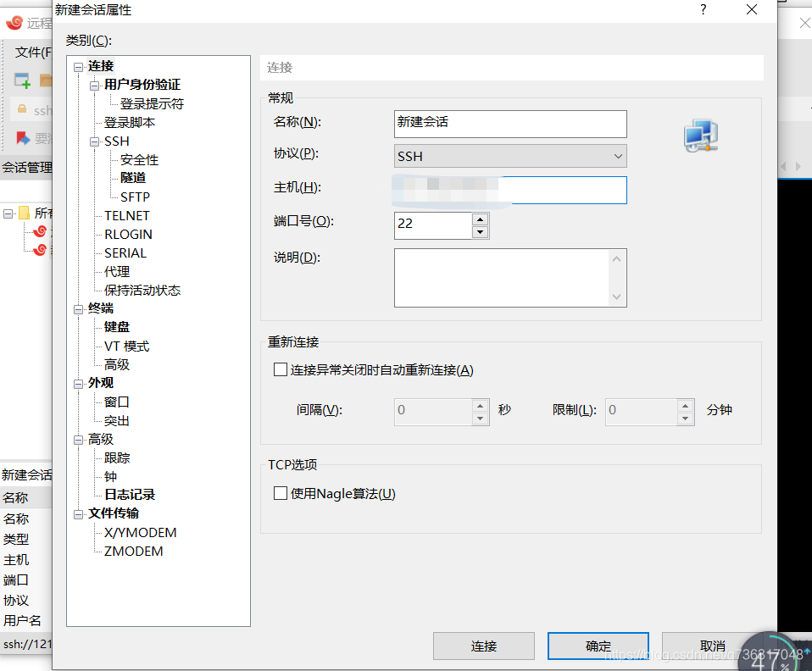812x671 pixels.
Task: Click the new session icon in Xshell toolbar
Action: pyautogui.click(x=22, y=80)
